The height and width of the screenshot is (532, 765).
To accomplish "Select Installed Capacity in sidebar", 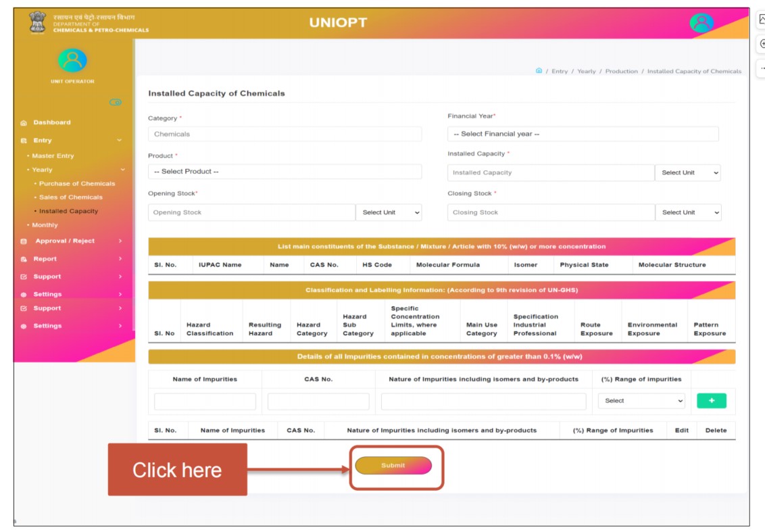I will click(68, 211).
